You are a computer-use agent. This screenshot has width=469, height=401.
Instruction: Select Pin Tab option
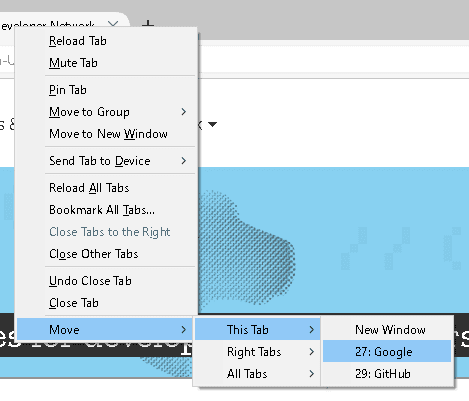point(106,90)
